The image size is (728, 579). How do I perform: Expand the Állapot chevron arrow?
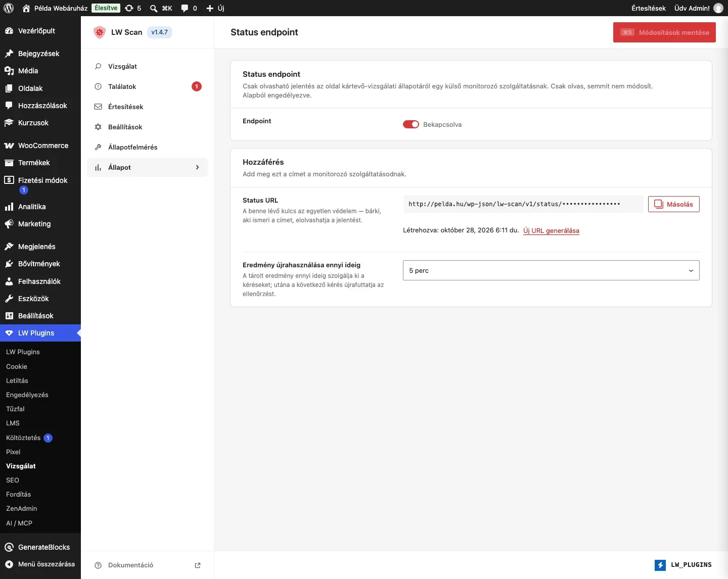(x=197, y=167)
